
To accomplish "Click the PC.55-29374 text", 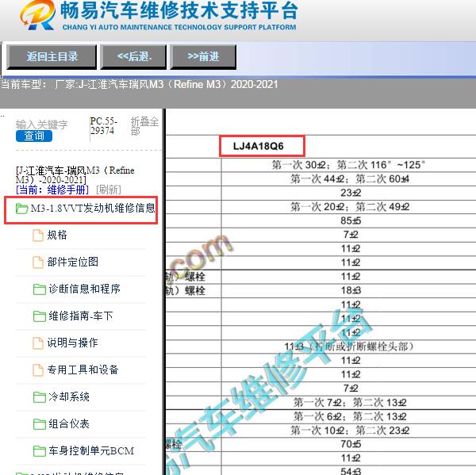I will [x=103, y=126].
